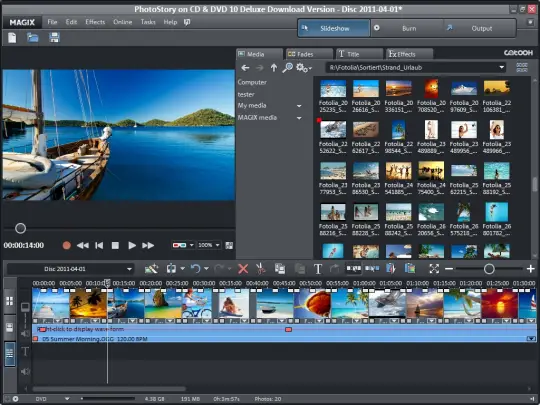The width and height of the screenshot is (540, 405).
Task: Go up one folder with the up arrow
Action: pyautogui.click(x=274, y=68)
